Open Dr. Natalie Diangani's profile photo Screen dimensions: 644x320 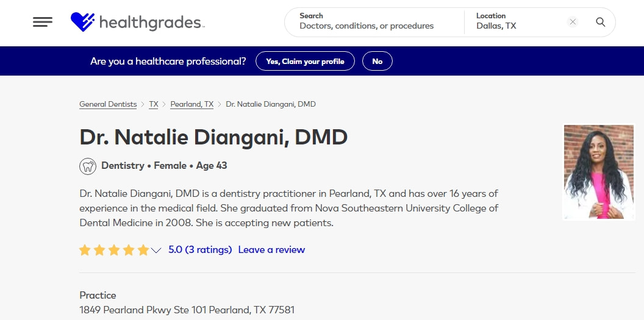coord(599,172)
